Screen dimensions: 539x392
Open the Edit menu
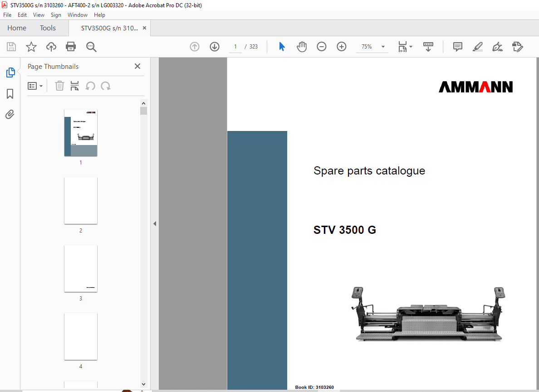22,15
